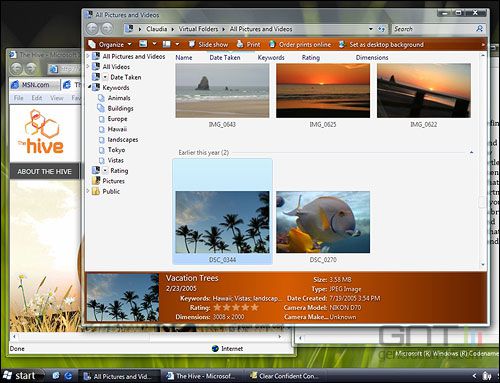Open the Organize menu
The width and height of the screenshot is (500, 383).
pyautogui.click(x=110, y=44)
